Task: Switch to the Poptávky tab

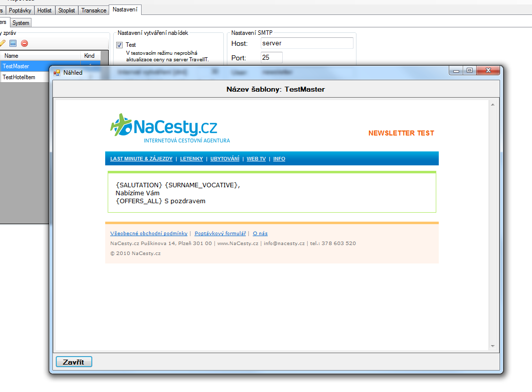Action: (20, 10)
